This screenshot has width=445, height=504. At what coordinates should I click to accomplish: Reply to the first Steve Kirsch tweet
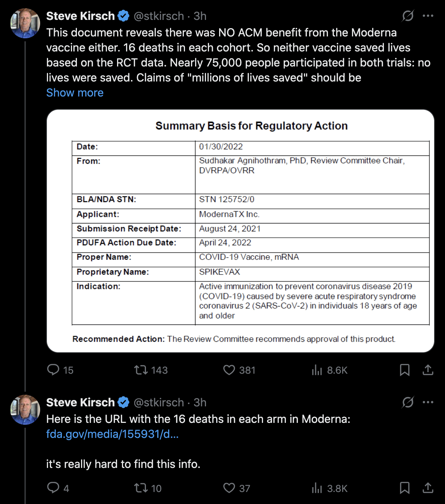click(x=53, y=370)
